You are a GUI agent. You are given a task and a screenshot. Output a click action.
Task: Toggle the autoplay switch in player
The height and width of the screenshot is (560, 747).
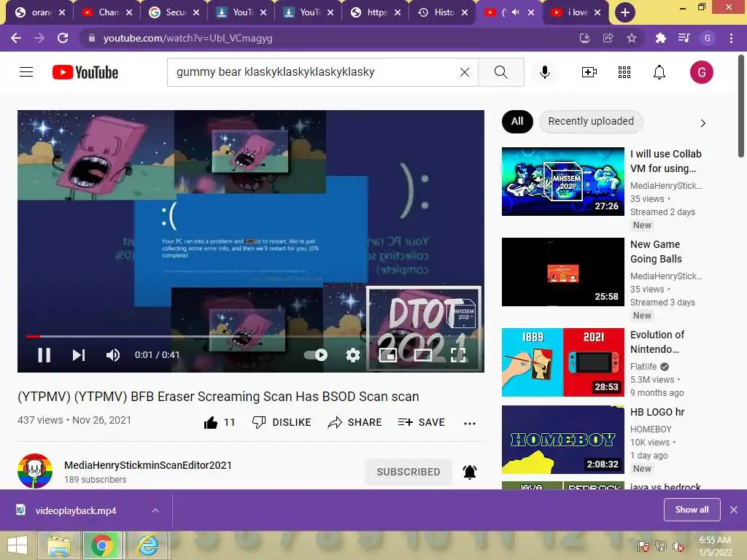[316, 355]
